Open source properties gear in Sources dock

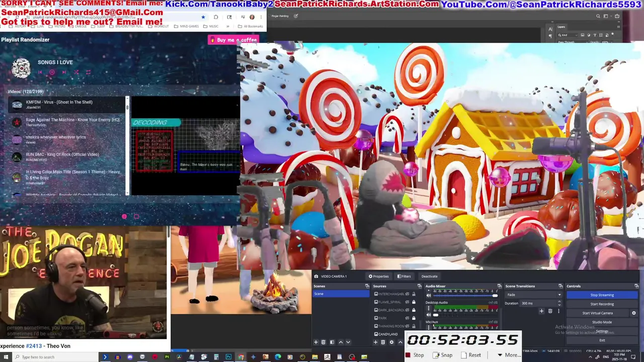click(x=391, y=342)
